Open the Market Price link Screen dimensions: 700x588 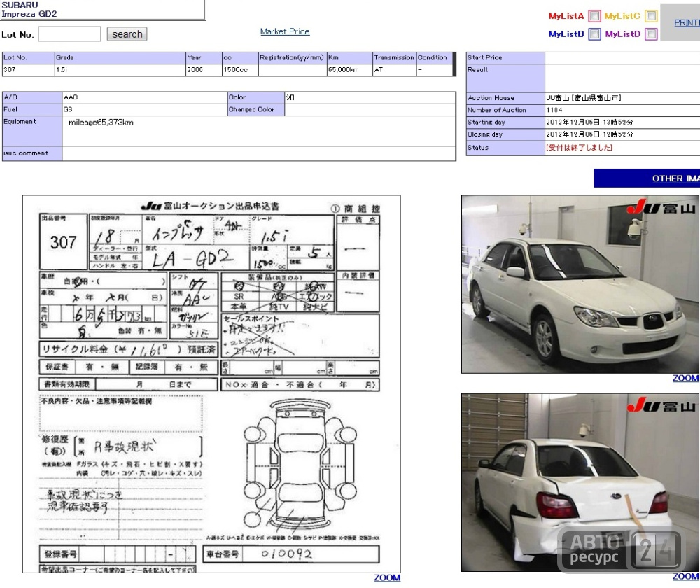[285, 31]
